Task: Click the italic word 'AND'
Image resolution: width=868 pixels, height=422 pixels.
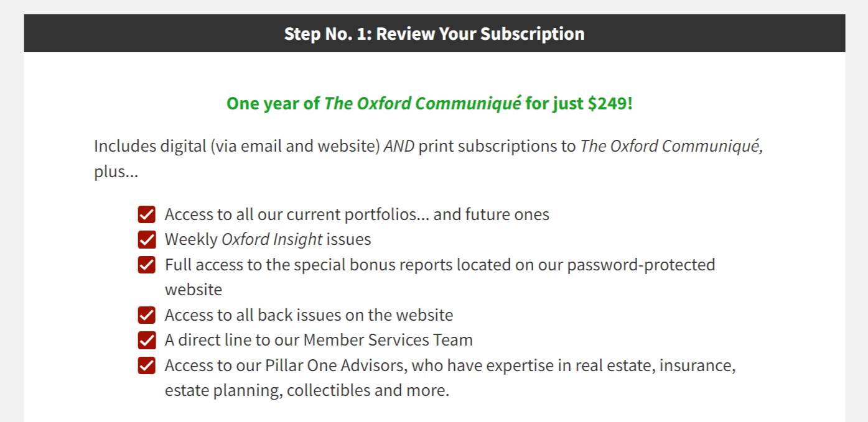Action: coord(399,147)
